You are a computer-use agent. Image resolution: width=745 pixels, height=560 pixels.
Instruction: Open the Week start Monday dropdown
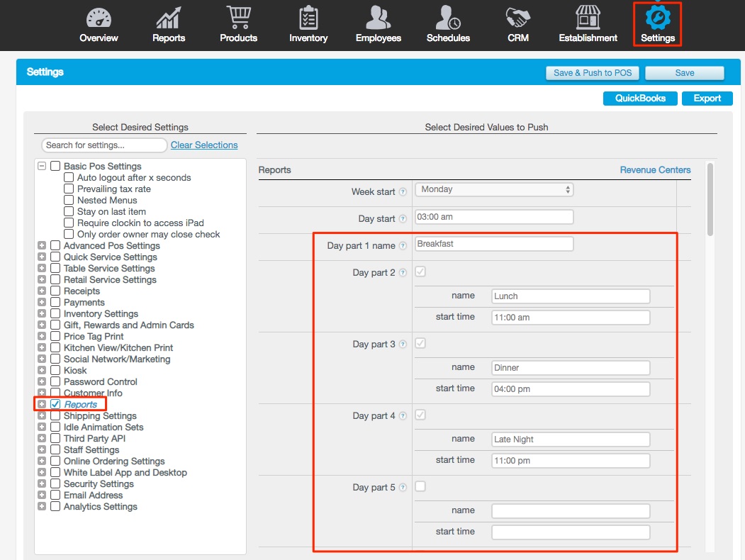(494, 190)
